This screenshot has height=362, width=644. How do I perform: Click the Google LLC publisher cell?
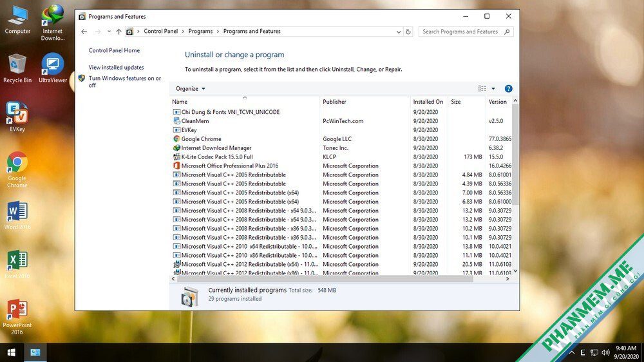point(337,139)
